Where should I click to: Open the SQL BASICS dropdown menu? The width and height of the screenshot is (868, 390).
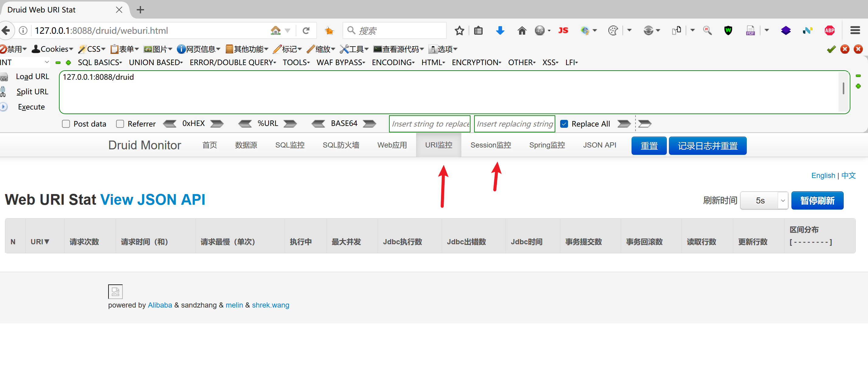point(100,62)
